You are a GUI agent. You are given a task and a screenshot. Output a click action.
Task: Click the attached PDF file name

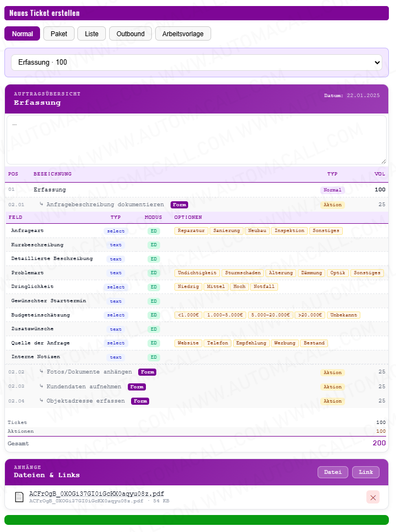coord(97,494)
